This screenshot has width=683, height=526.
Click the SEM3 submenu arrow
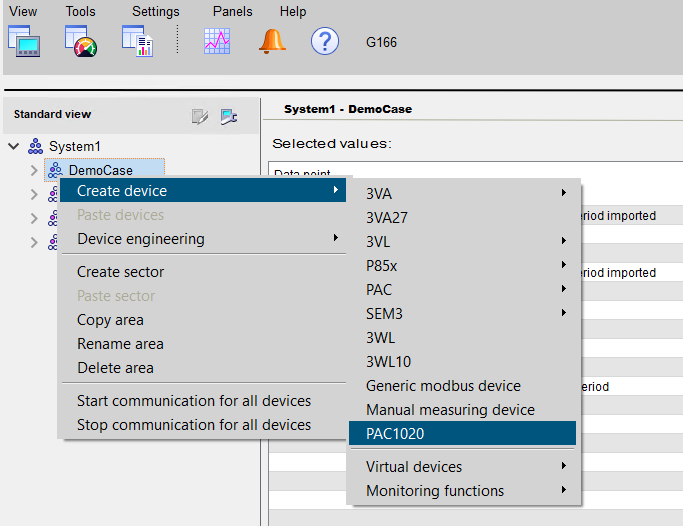click(x=564, y=313)
